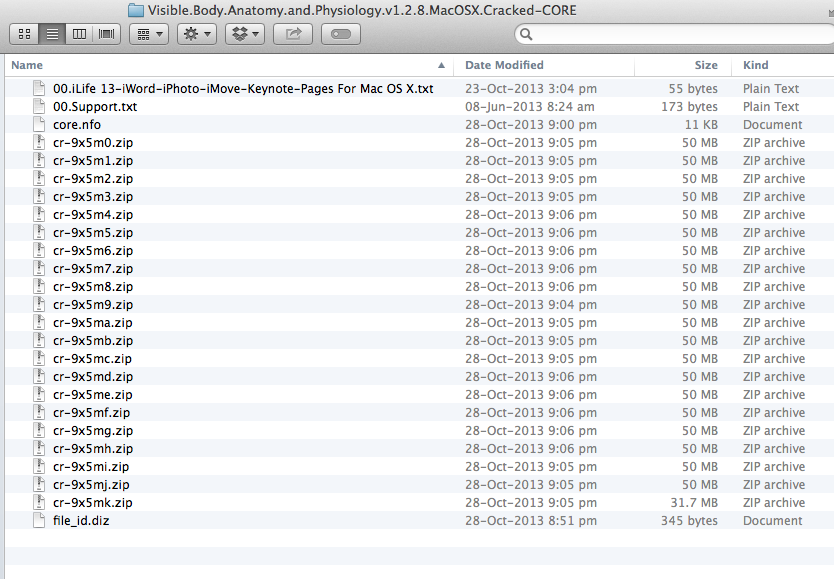Select the 00.Support.txt file
Viewport: 834px width, 579px height.
pyautogui.click(x=95, y=107)
